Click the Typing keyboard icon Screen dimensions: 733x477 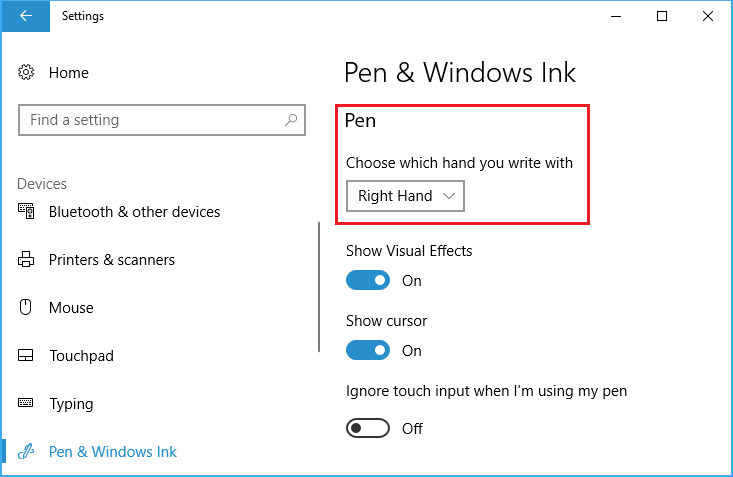[26, 403]
